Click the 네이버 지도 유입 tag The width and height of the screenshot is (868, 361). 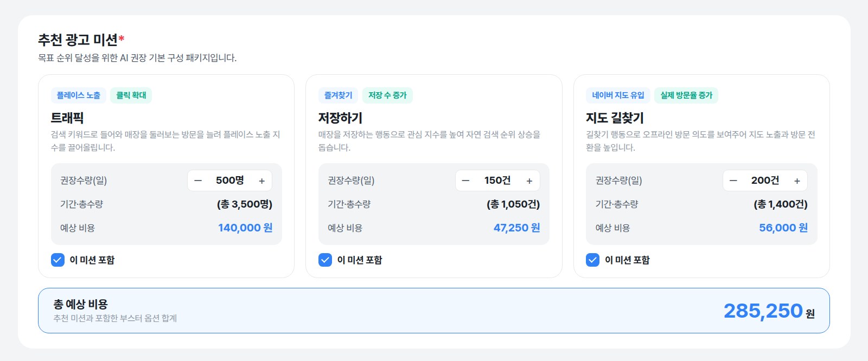pyautogui.click(x=618, y=95)
